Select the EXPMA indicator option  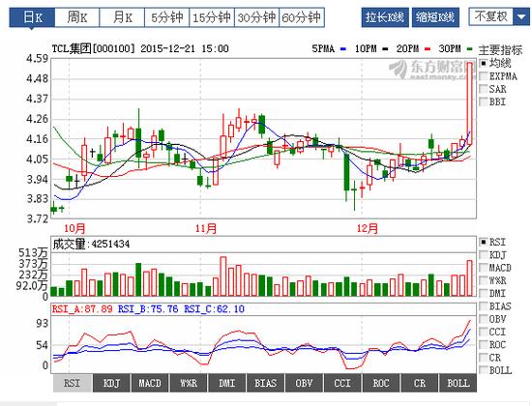point(484,76)
